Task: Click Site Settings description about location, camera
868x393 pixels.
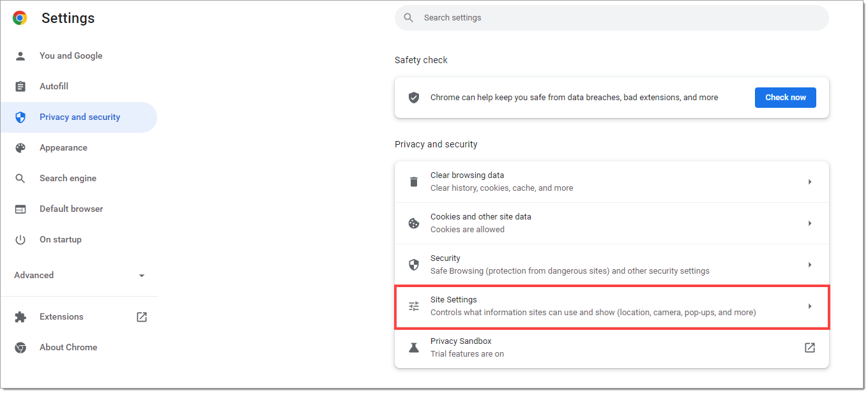Action: click(x=593, y=313)
